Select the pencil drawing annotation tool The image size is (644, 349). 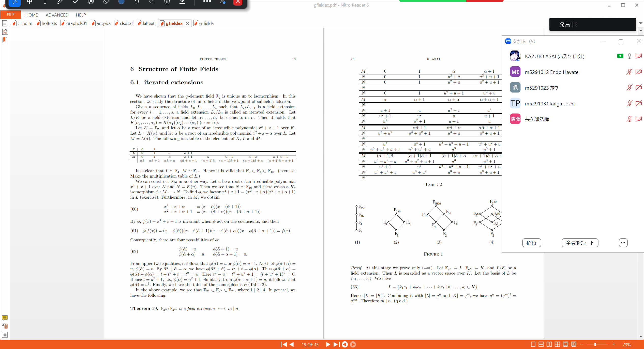(60, 2)
